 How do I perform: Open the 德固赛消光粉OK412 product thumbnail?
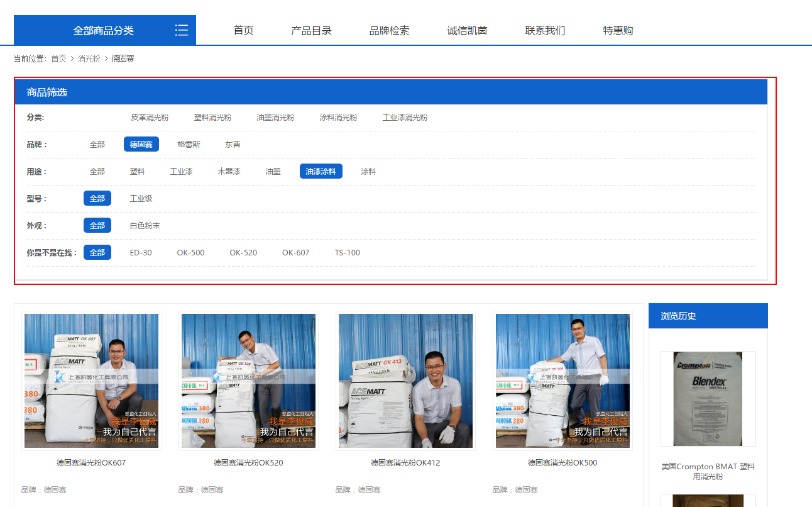(405, 381)
